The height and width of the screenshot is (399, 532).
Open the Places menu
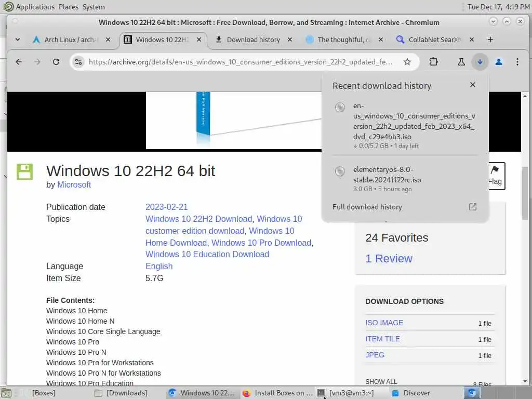pos(68,7)
